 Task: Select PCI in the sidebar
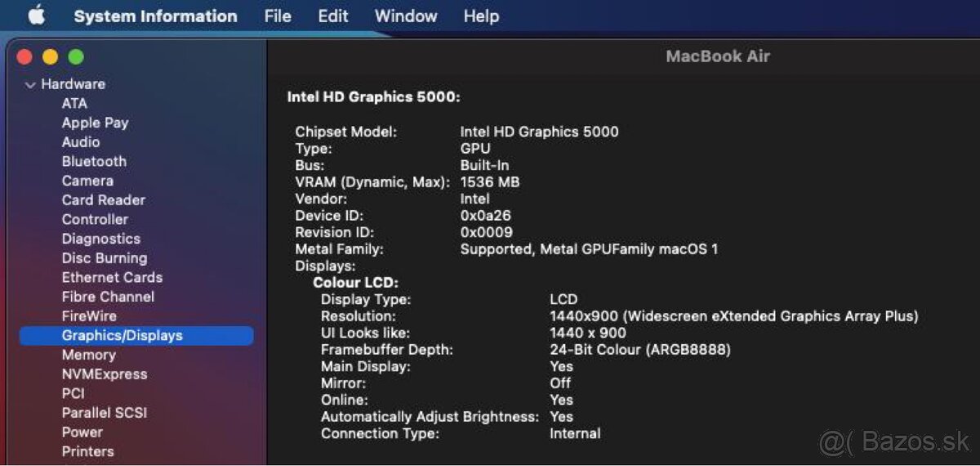73,393
